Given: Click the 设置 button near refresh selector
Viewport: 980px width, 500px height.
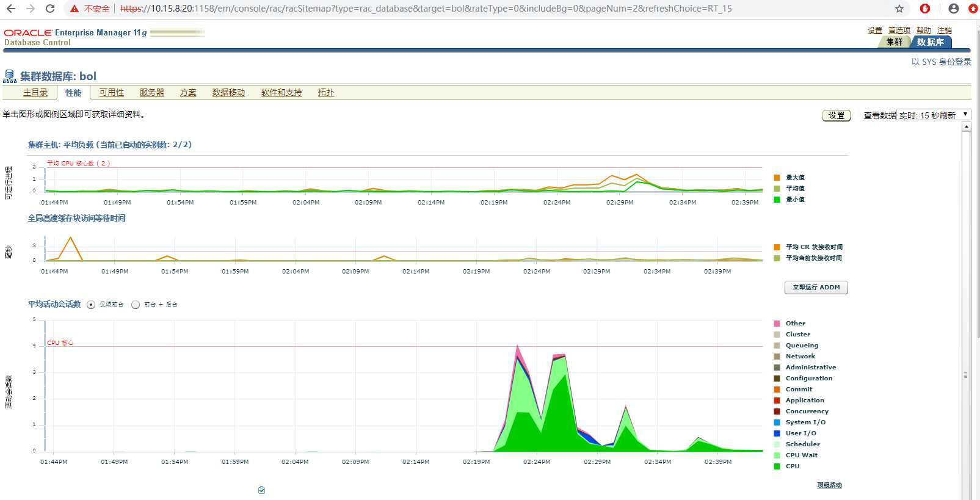Looking at the screenshot, I should (837, 115).
